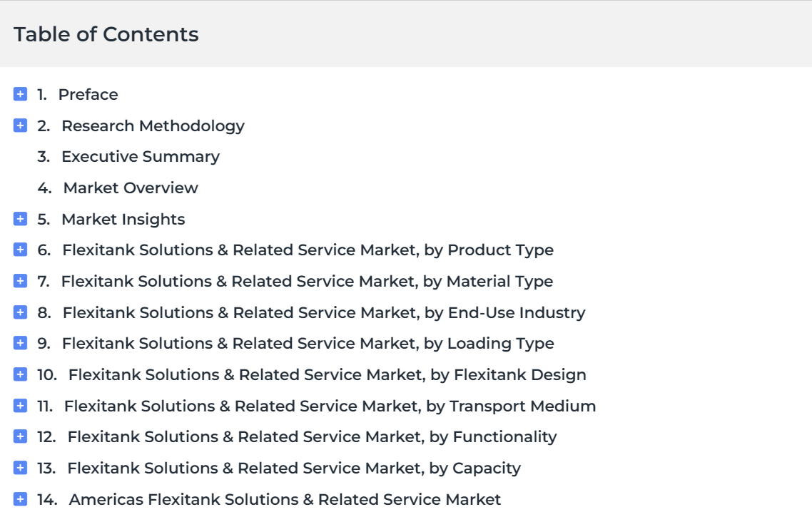Viewport: 812px width, 517px height.
Task: Expand the Americas Flexitank market section
Action: (x=20, y=499)
